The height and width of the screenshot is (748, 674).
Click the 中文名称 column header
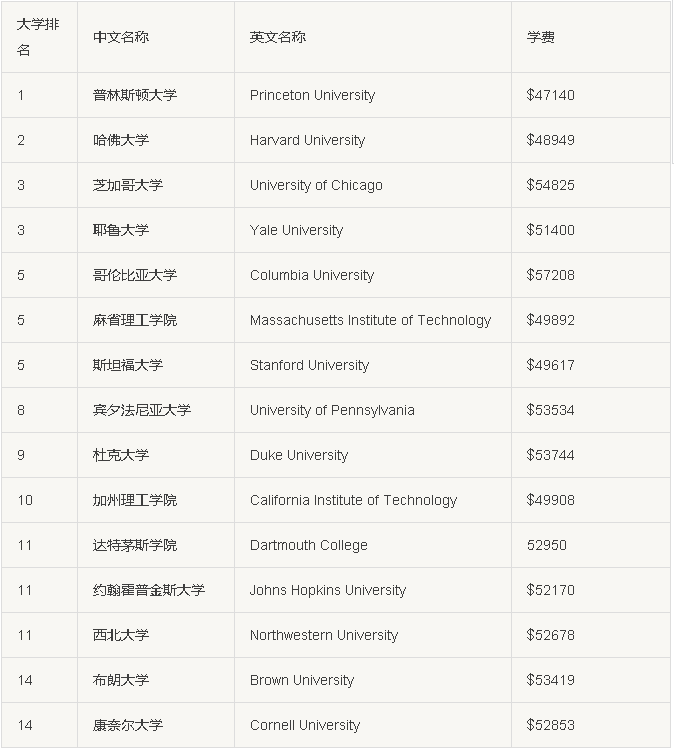click(x=121, y=37)
